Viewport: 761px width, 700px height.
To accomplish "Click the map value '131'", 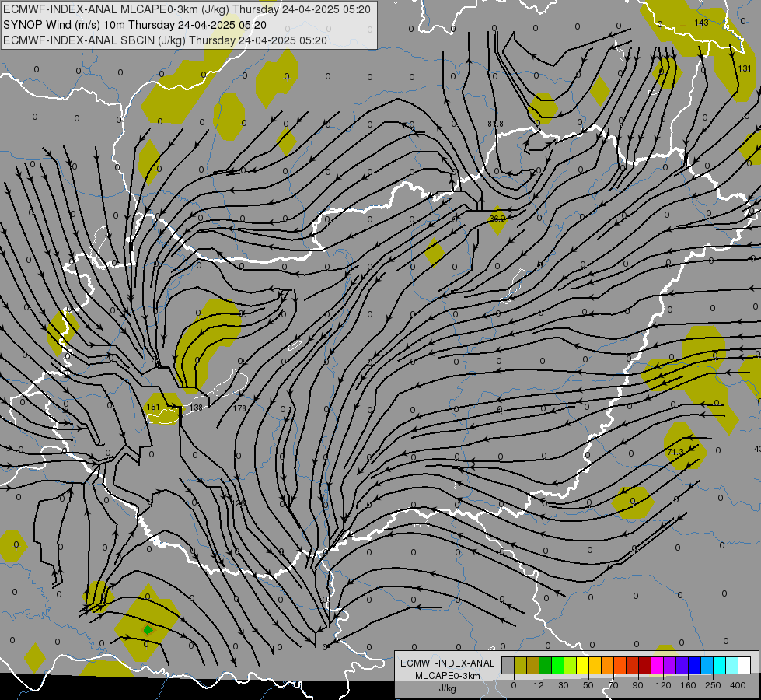I will pyautogui.click(x=745, y=68).
